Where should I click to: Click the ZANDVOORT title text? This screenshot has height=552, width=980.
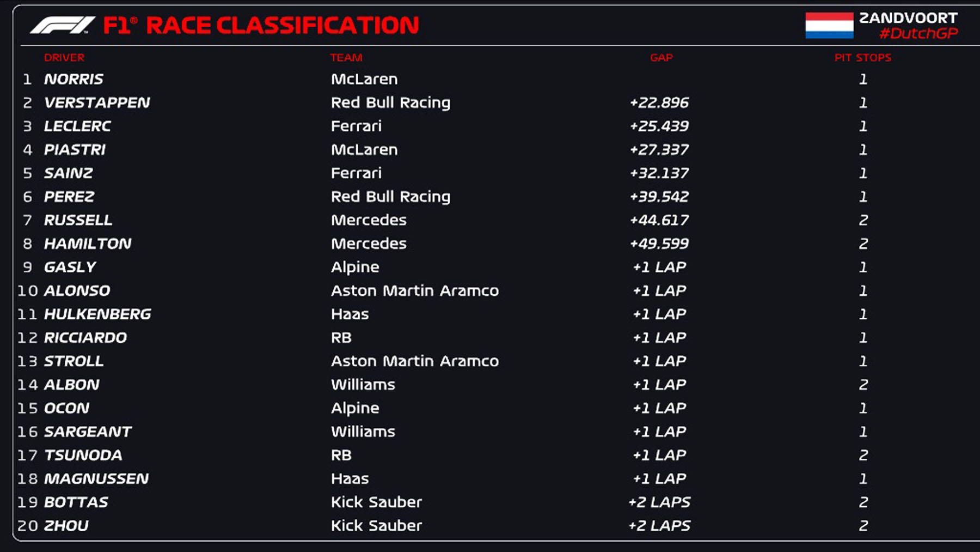908,18
